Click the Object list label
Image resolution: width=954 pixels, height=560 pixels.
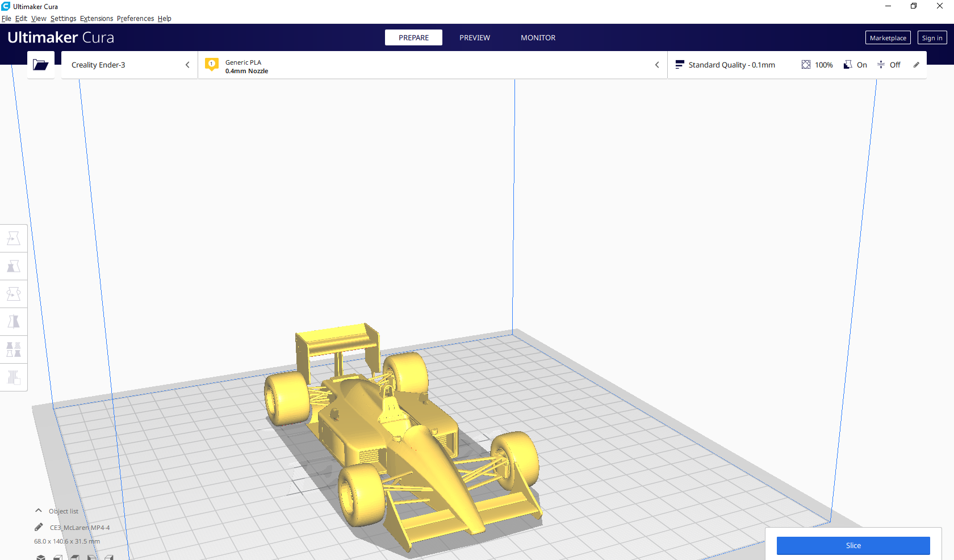[x=64, y=511]
